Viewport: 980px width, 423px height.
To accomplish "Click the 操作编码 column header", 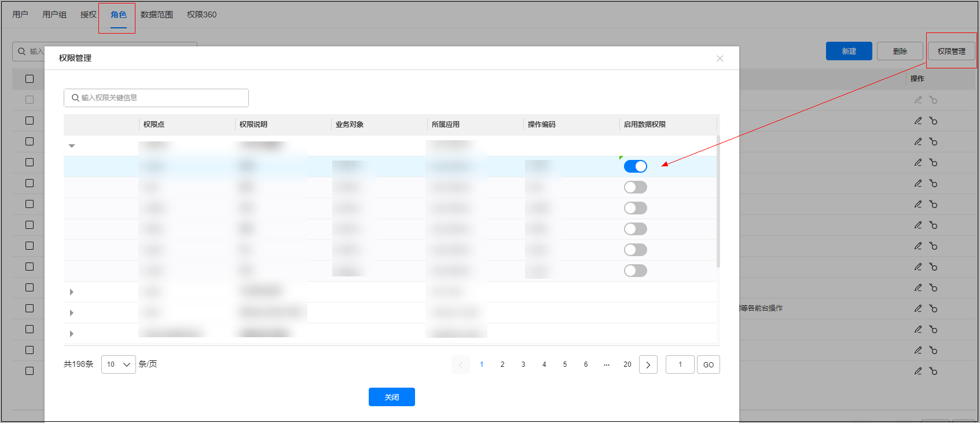I will [542, 125].
